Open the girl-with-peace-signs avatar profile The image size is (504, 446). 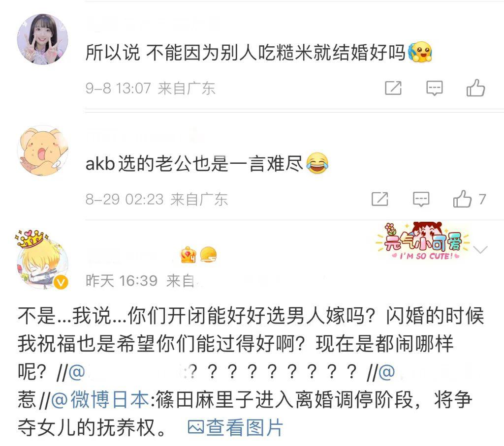click(42, 39)
